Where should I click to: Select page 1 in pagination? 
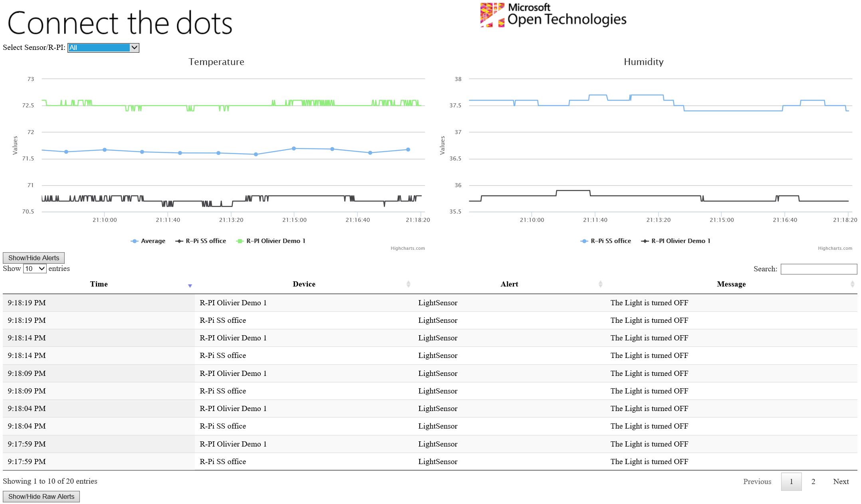point(791,482)
